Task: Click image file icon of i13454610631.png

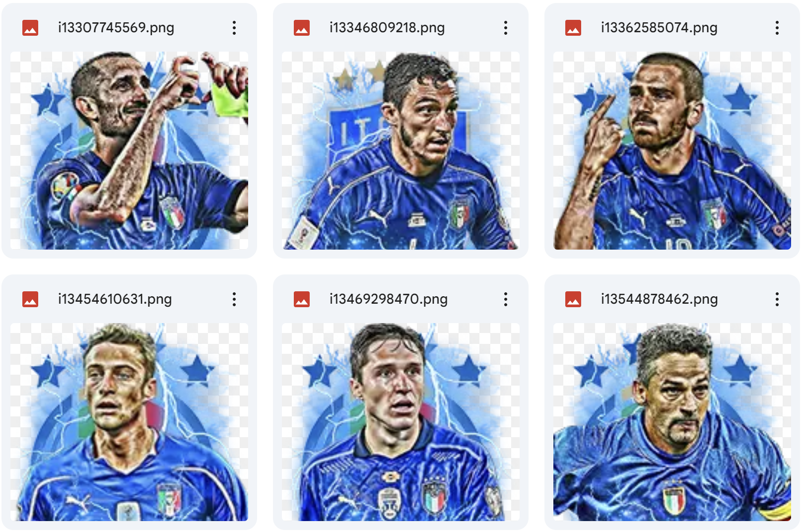Action: 30,299
